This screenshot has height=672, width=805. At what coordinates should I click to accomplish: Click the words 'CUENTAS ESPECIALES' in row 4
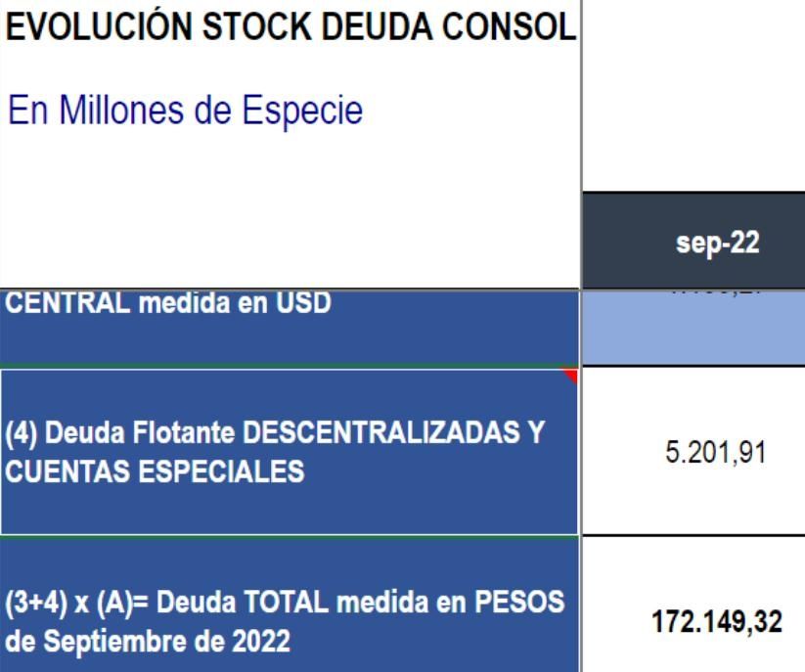pos(155,471)
